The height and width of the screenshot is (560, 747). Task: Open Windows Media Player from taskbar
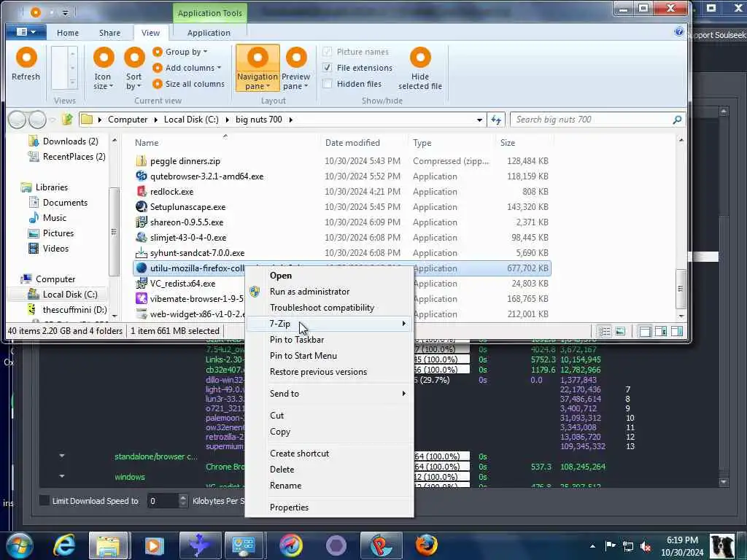pyautogui.click(x=154, y=545)
